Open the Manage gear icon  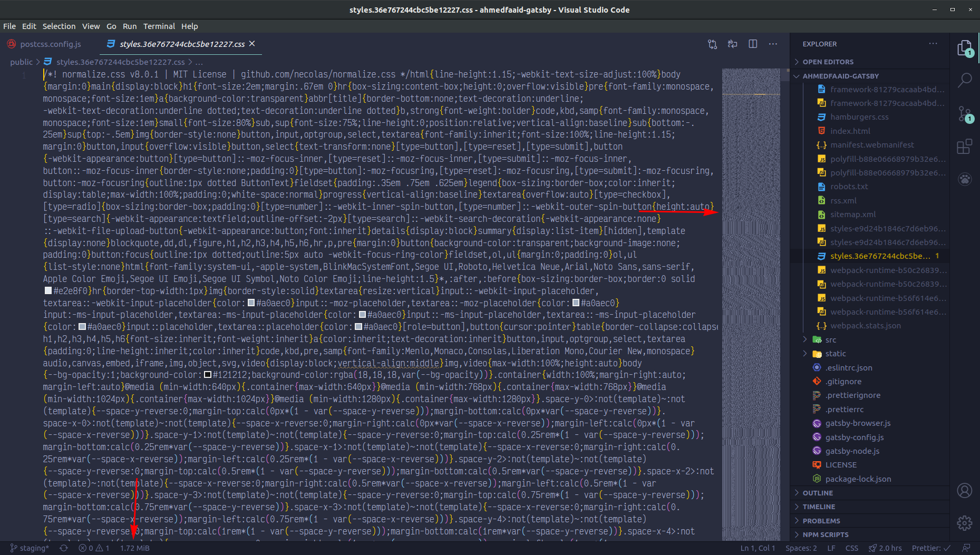pos(964,523)
